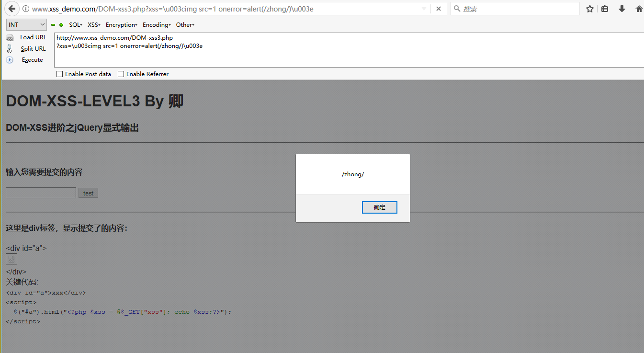The width and height of the screenshot is (644, 353).
Task: Click the Split URL text button
Action: (x=34, y=49)
